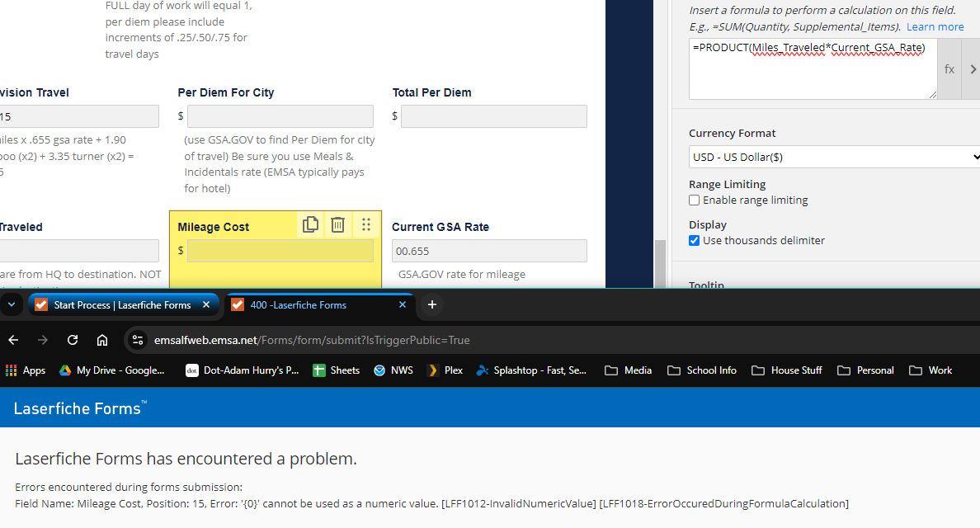Viewport: 980px width, 528px height.
Task: Open a new browser tab
Action: [x=432, y=305]
